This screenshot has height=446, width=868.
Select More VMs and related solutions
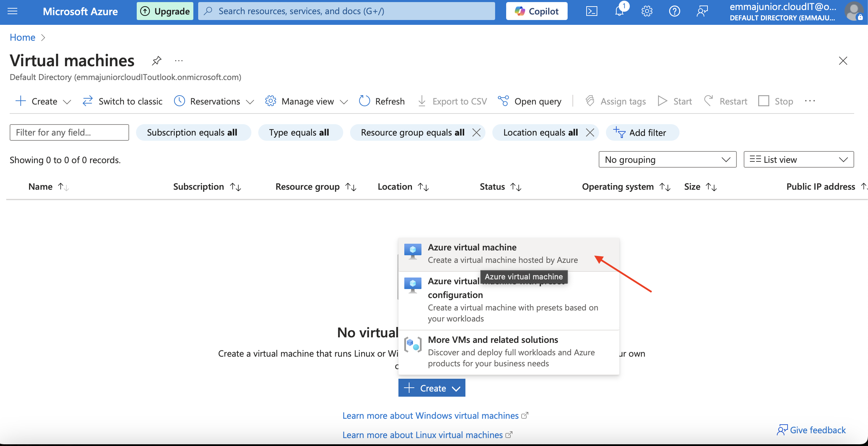click(509, 352)
